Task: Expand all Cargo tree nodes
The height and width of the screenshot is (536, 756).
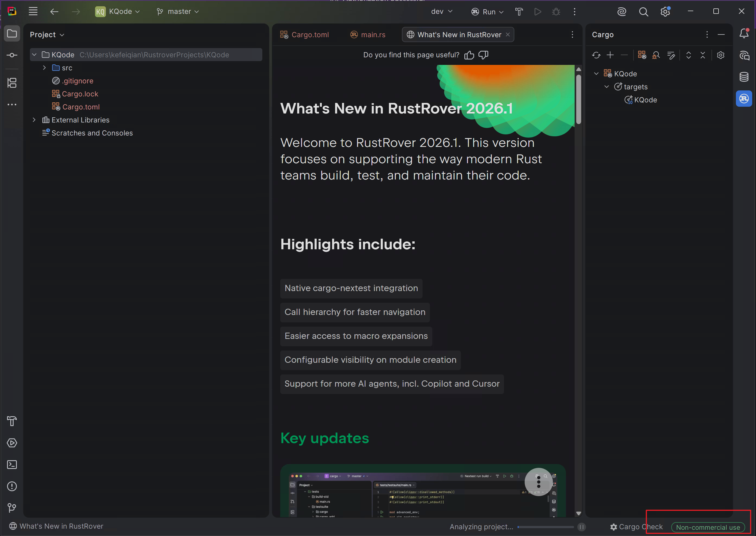Action: 689,55
